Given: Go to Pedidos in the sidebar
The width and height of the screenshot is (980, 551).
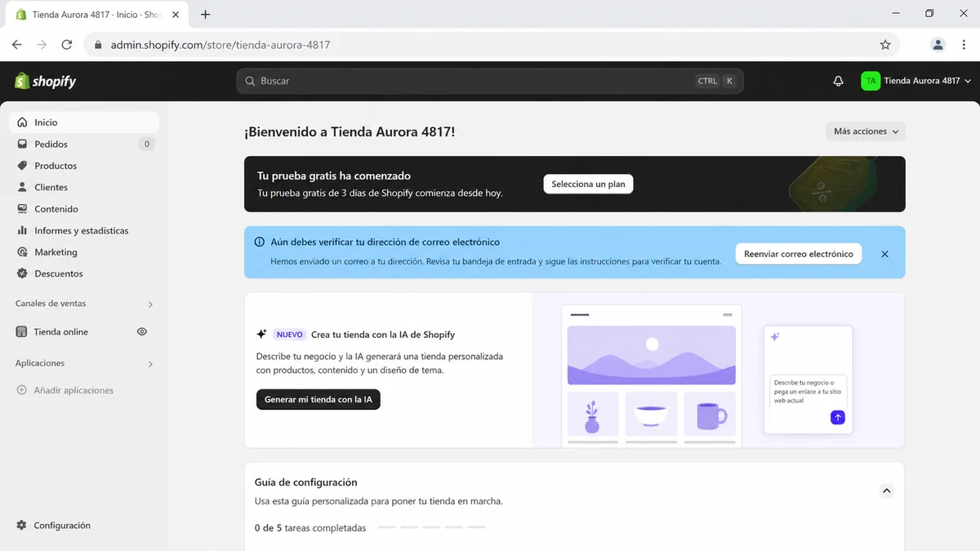Looking at the screenshot, I should pyautogui.click(x=84, y=144).
